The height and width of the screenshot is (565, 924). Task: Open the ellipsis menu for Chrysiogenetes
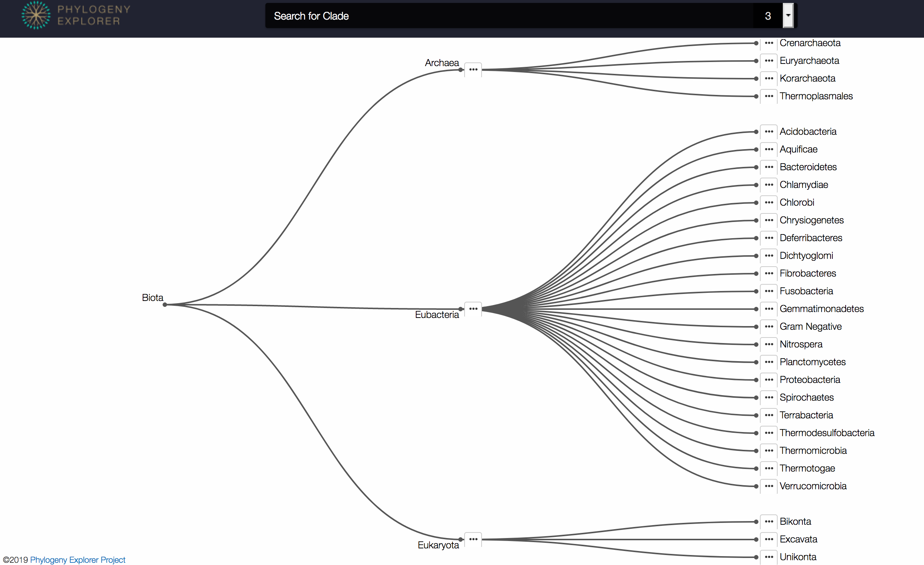769,220
